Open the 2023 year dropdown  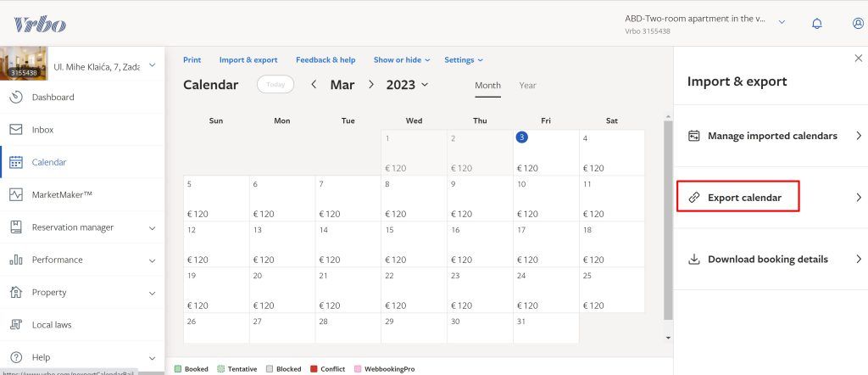(407, 85)
